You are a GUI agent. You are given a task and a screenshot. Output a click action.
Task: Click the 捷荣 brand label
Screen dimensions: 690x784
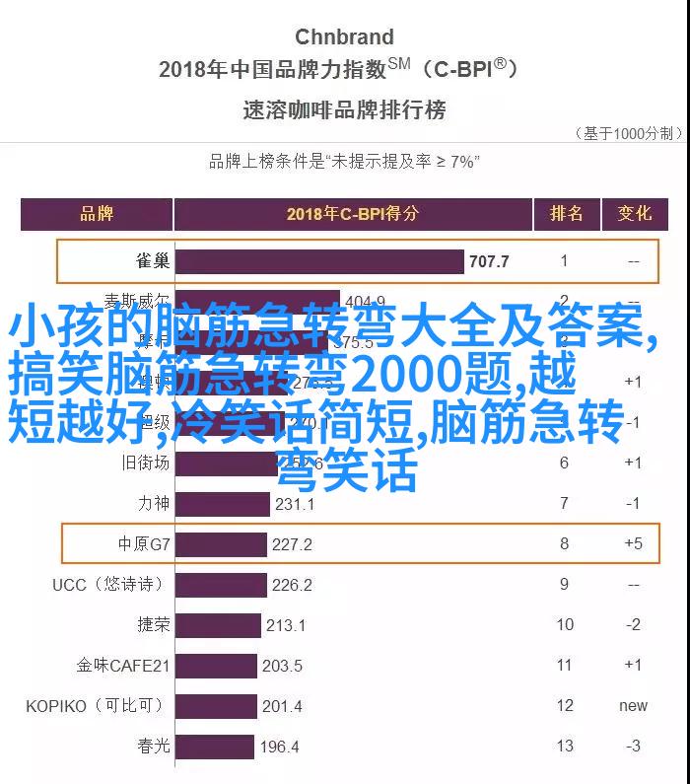153,624
